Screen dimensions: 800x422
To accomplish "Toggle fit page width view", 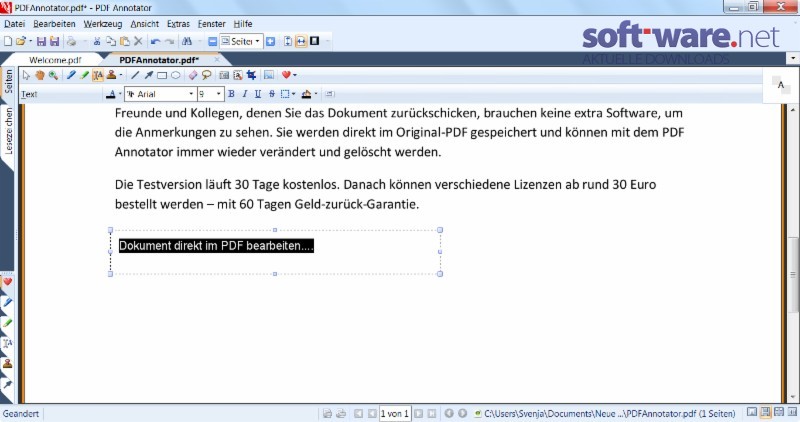I will coord(301,41).
